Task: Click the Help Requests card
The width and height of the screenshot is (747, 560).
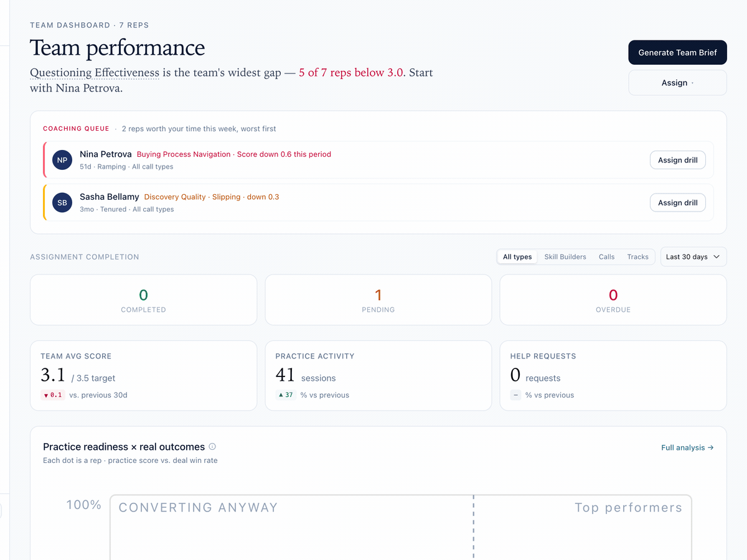Action: pos(613,376)
